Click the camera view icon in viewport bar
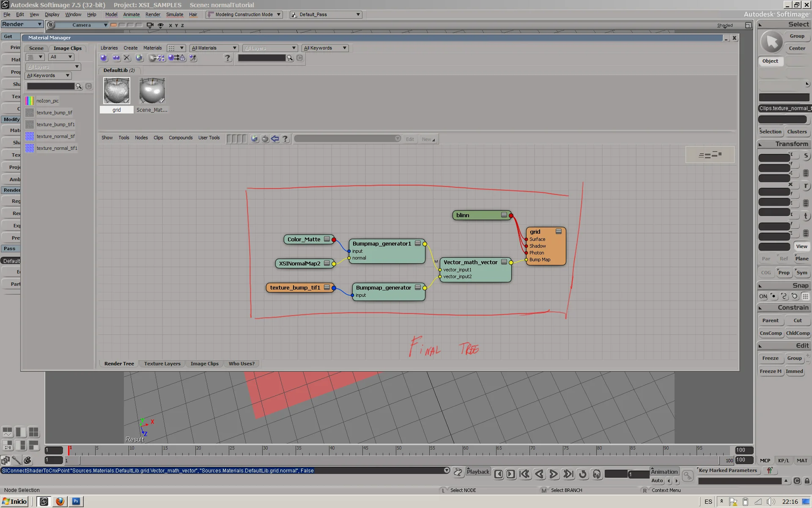Image resolution: width=812 pixels, height=508 pixels. [150, 25]
